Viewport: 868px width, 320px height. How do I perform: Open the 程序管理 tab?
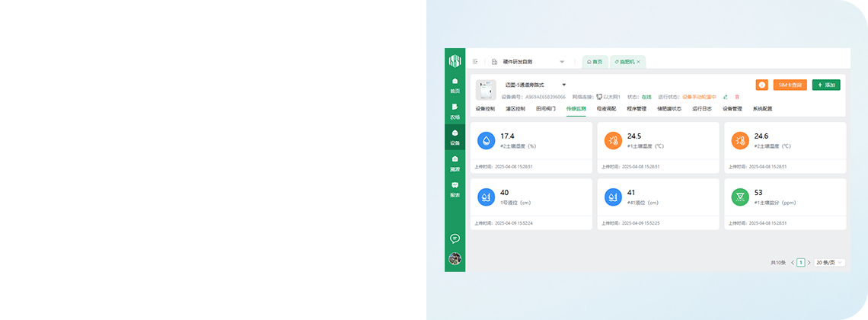637,109
